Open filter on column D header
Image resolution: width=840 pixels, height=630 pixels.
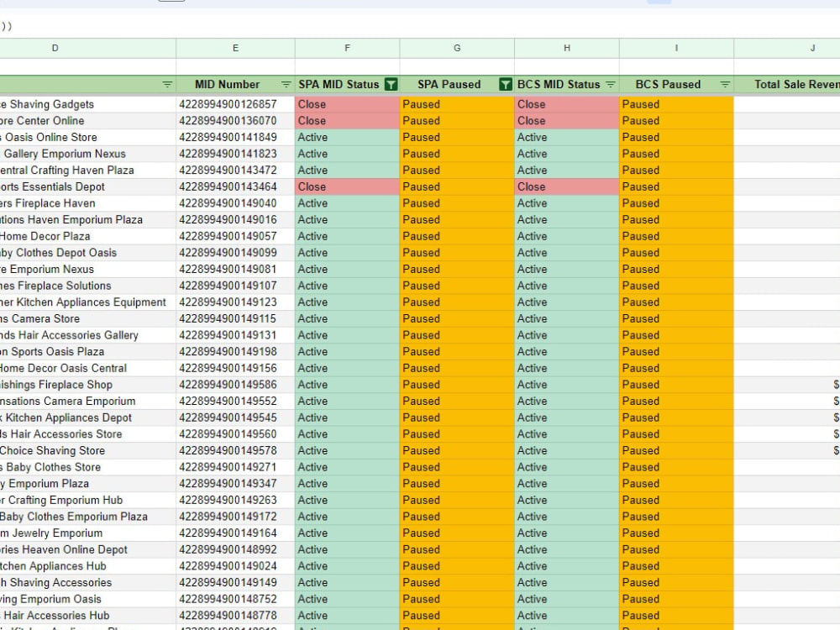[167, 85]
